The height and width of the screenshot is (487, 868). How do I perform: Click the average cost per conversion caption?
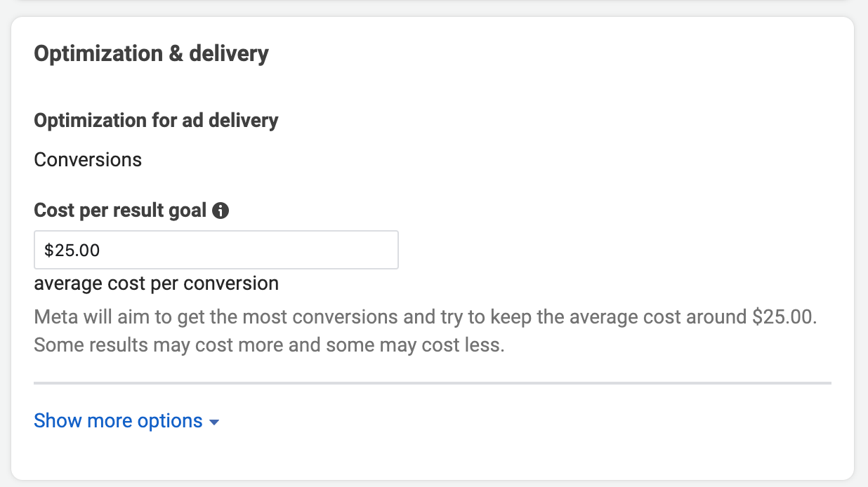156,283
